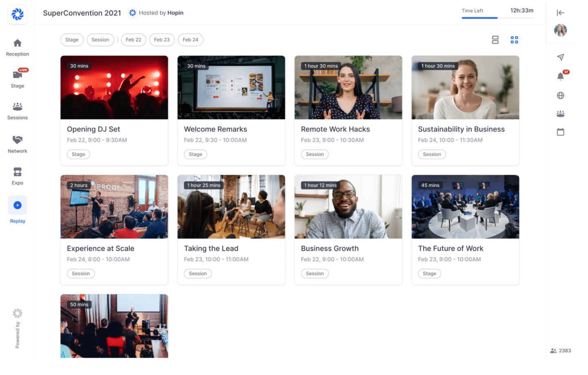Open the Experience at Scale thumbnail
588x375 pixels.
(x=114, y=207)
